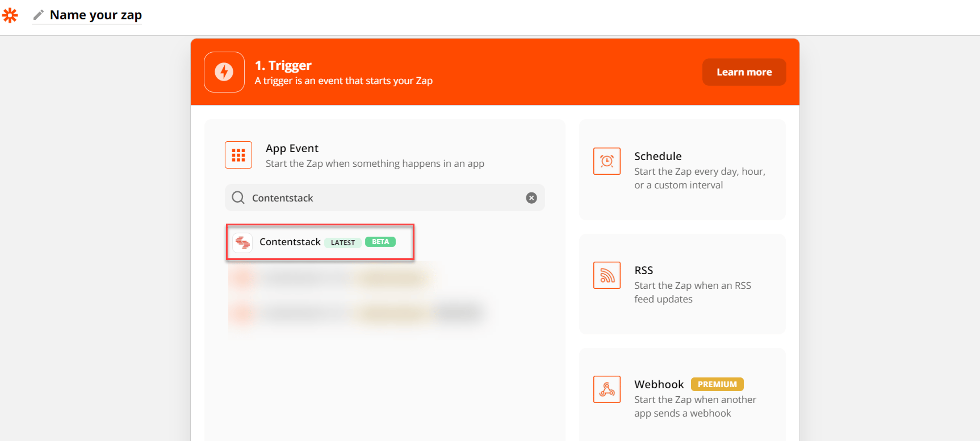Click the Name your zap title
Image resolution: width=980 pixels, height=441 pixels.
[x=95, y=15]
